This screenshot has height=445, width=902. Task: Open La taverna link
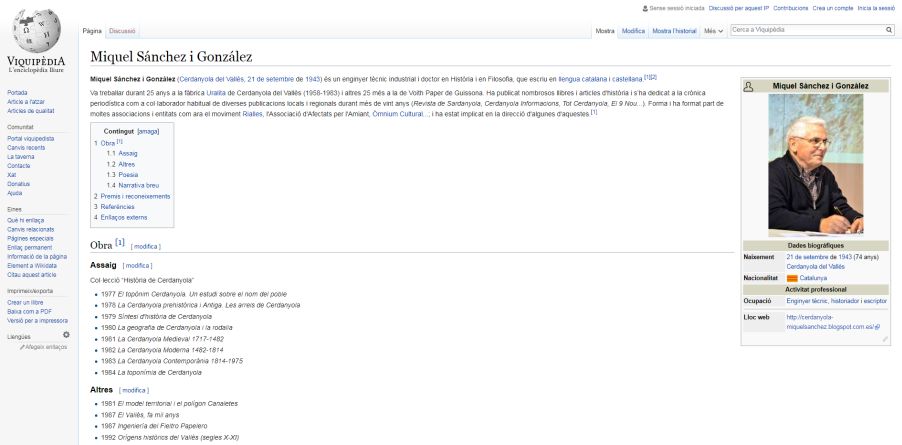20,157
